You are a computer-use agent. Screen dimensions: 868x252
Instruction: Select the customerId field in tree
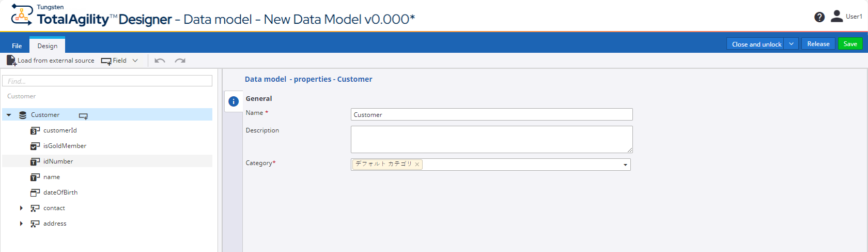(x=60, y=130)
